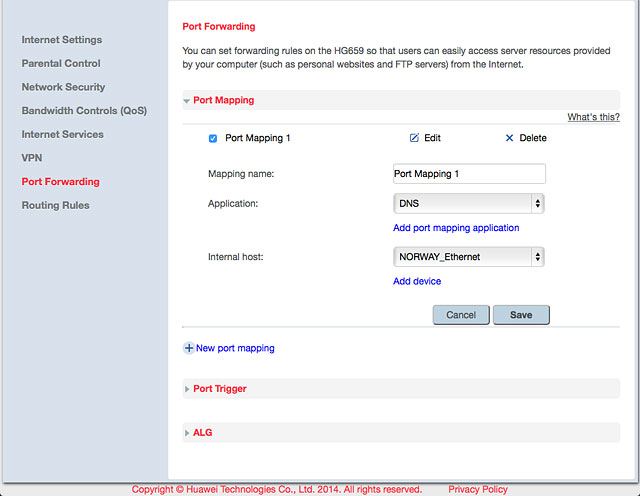Open Parental Control in sidebar
640x496 pixels.
click(61, 63)
